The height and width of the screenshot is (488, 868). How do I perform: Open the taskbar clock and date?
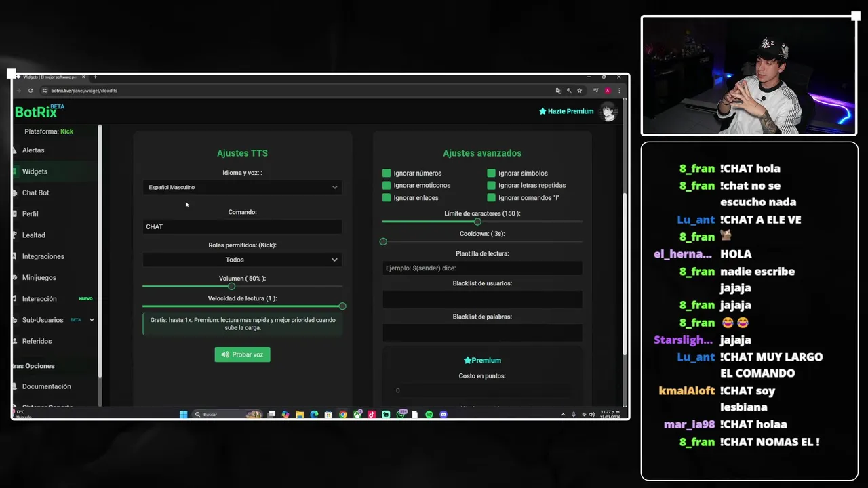[610, 414]
